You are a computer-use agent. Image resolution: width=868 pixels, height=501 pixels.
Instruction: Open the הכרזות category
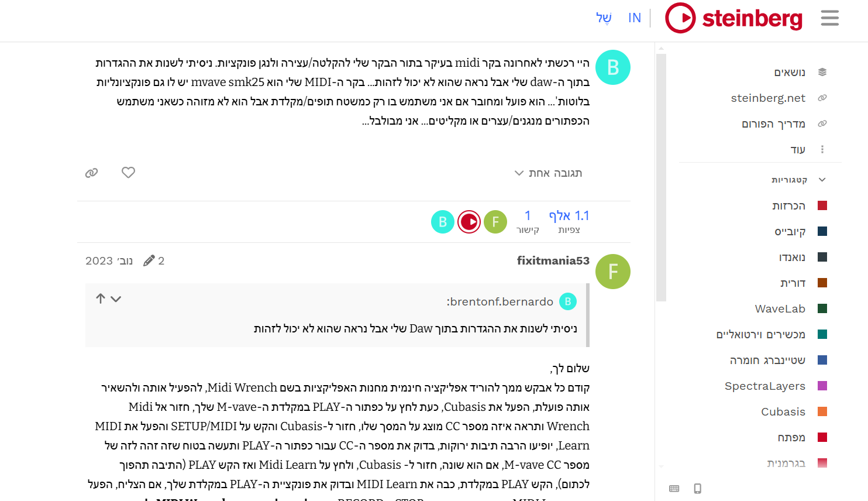[788, 206]
